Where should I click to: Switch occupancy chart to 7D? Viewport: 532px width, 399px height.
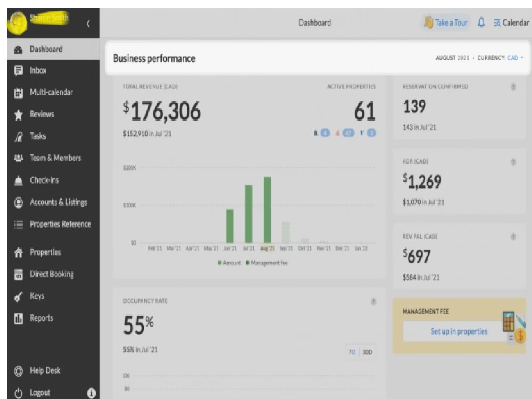(x=352, y=352)
